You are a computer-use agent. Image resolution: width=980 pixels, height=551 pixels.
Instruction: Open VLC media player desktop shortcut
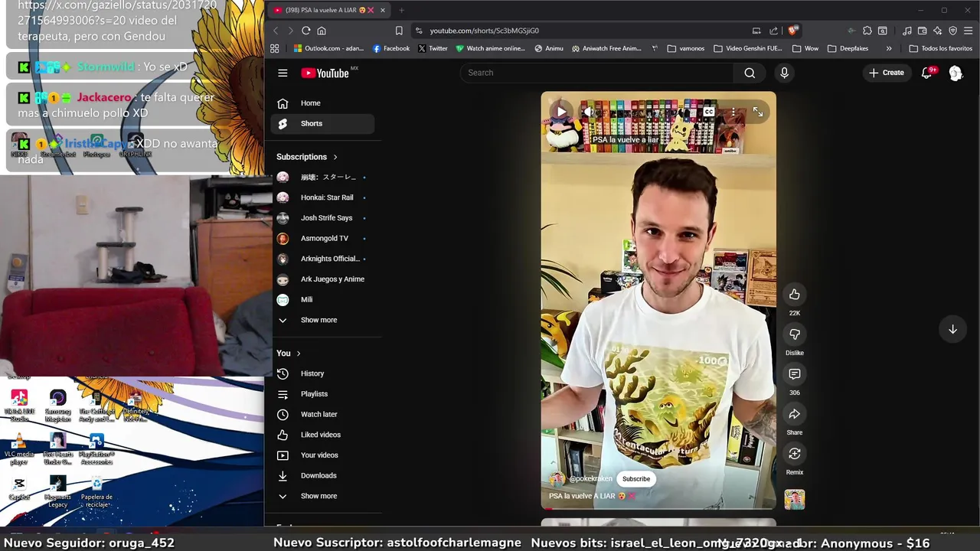click(19, 449)
